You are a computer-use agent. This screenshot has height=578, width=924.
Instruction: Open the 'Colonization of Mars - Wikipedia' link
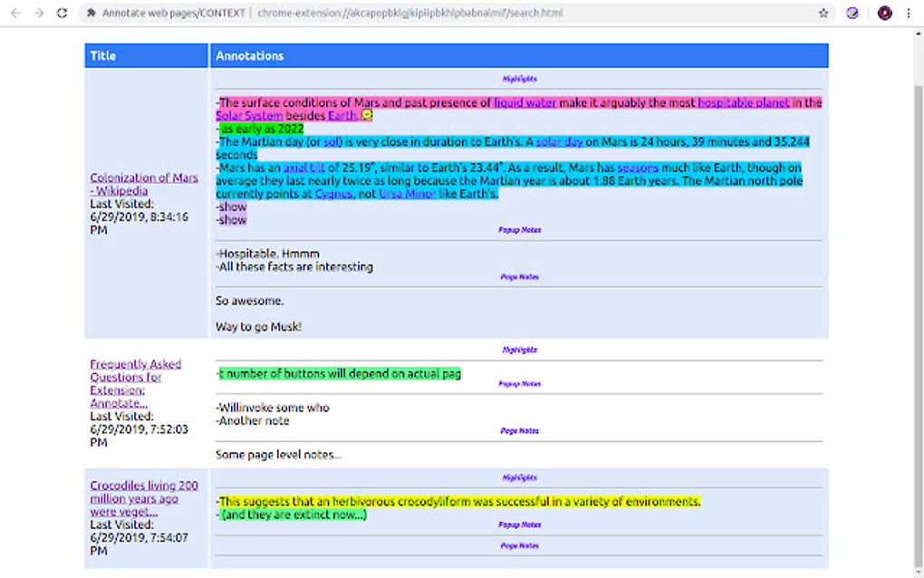pyautogui.click(x=143, y=184)
